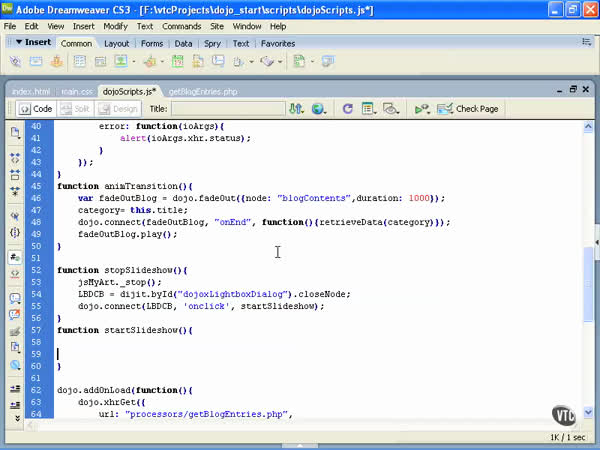600x450 pixels.
Task: Open the Commands menu
Action: [x=181, y=26]
